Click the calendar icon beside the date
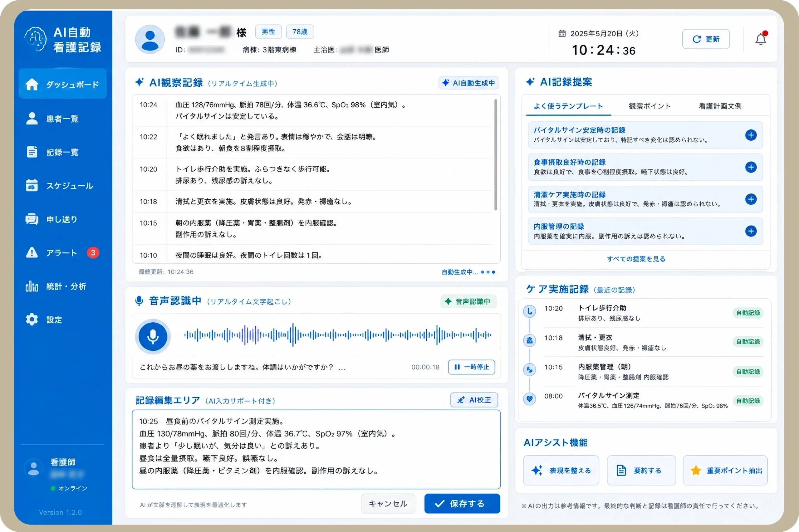Screen dimensions: 799x532 click(x=562, y=34)
